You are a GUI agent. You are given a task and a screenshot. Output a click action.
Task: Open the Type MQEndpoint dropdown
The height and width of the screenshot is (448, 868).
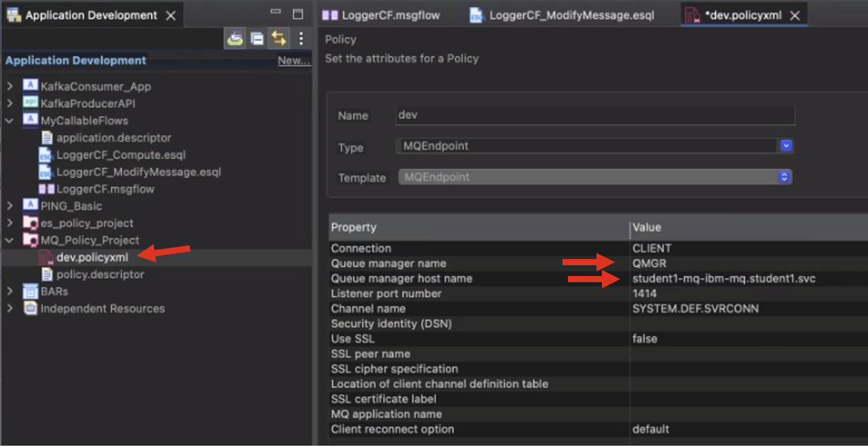click(x=785, y=145)
